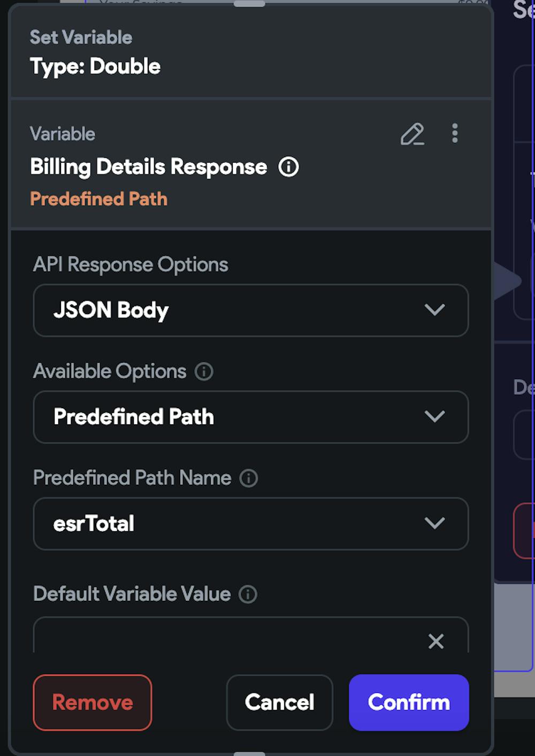Click the pencil edit icon beside Variable
535x756 pixels.
(412, 134)
